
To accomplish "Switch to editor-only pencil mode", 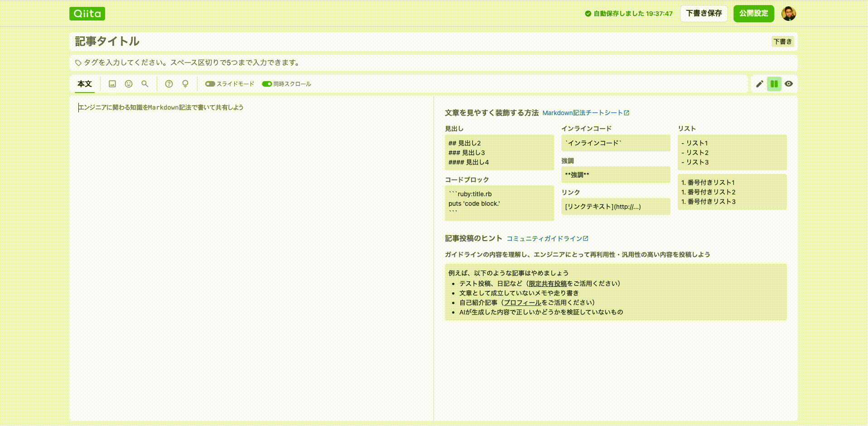I will point(760,84).
